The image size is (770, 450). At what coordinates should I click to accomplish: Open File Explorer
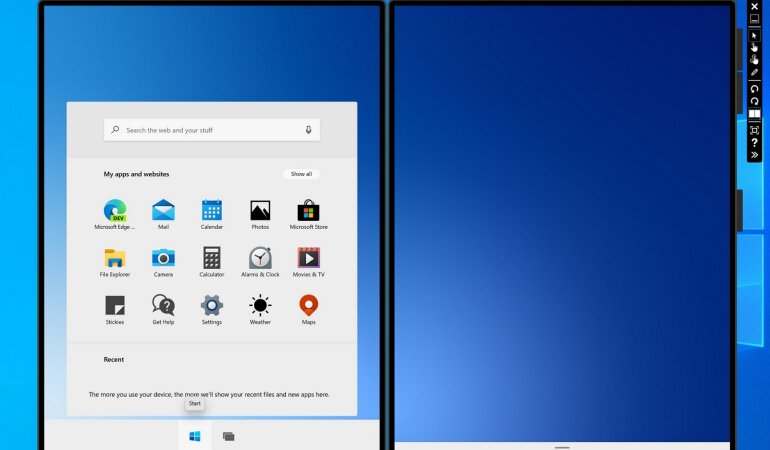pos(115,262)
